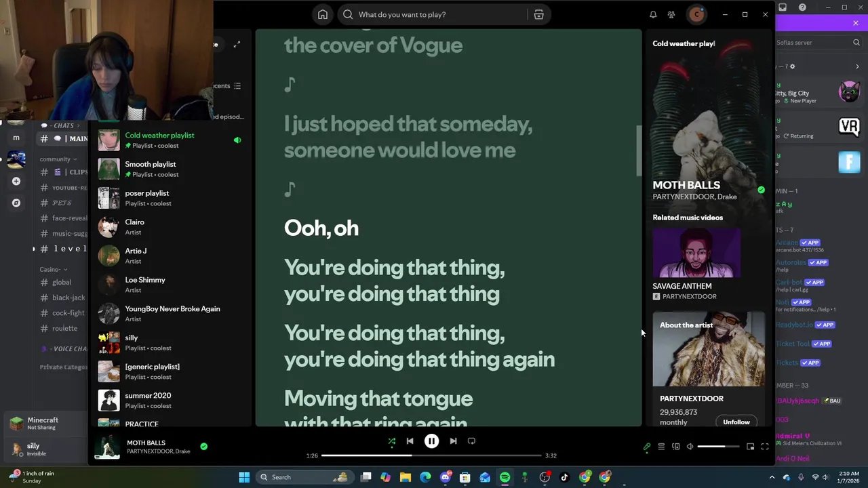Skip to the previous track

point(410,441)
